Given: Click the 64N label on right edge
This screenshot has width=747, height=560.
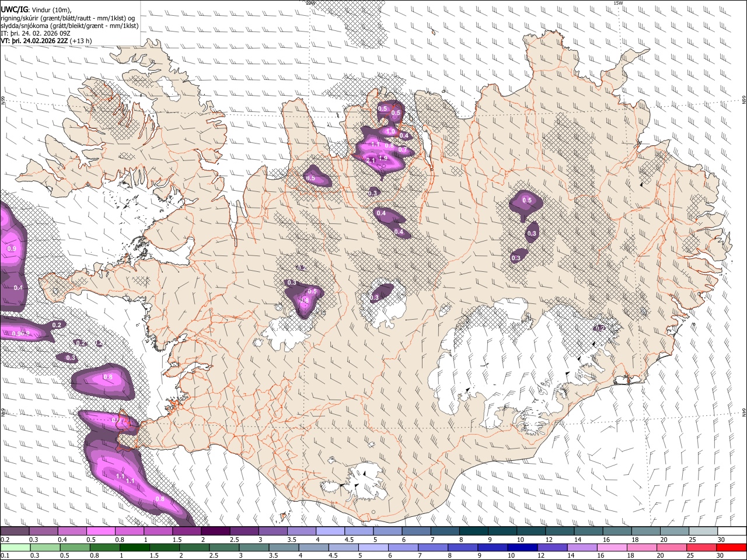Looking at the screenshot, I should (x=744, y=412).
